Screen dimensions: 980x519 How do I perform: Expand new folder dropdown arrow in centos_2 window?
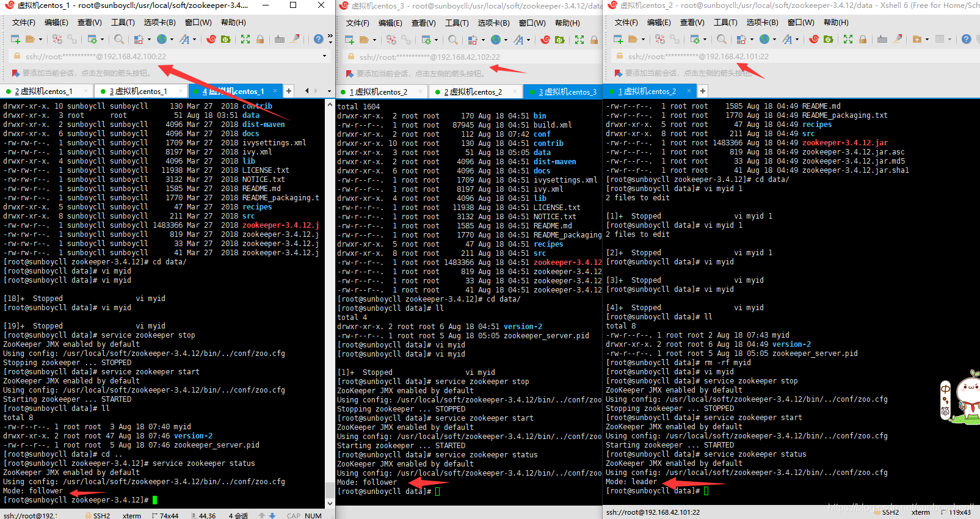(x=927, y=40)
